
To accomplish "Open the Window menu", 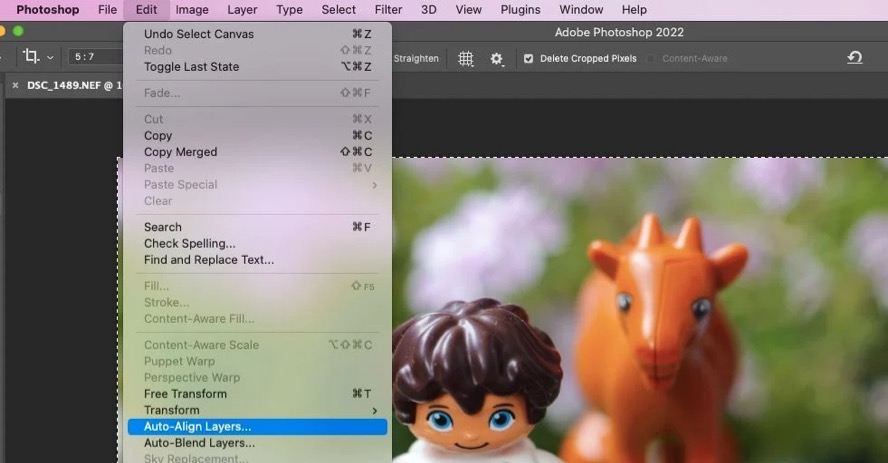I will [x=581, y=10].
